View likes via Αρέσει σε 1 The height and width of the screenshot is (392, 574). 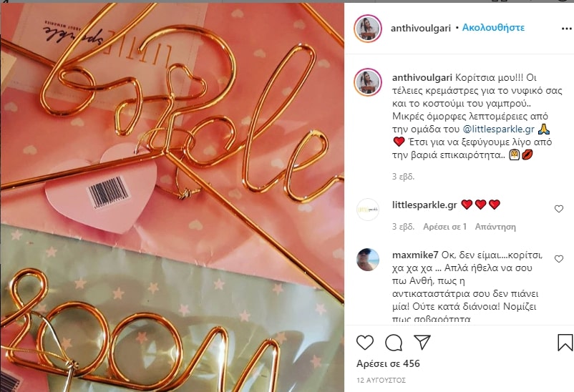click(444, 227)
